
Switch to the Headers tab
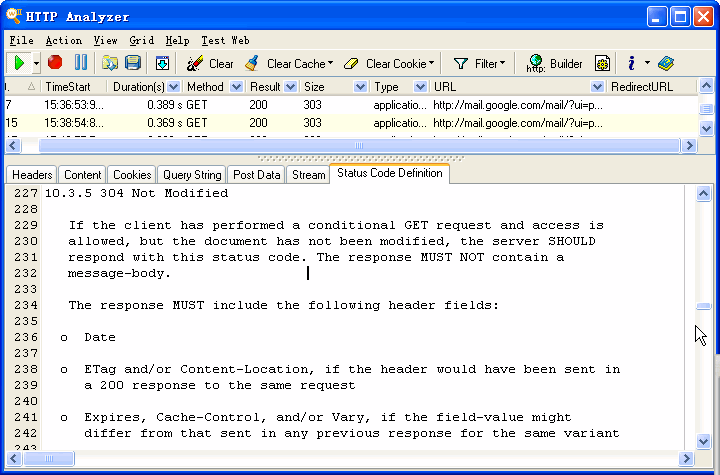click(32, 174)
